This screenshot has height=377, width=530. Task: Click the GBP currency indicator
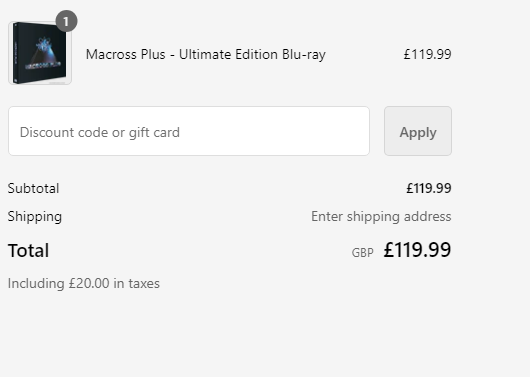pos(362,253)
